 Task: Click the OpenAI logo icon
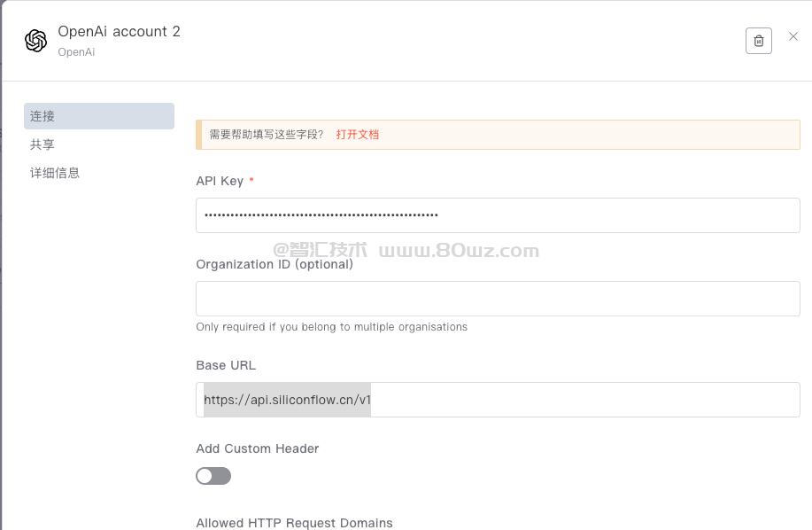[35, 41]
